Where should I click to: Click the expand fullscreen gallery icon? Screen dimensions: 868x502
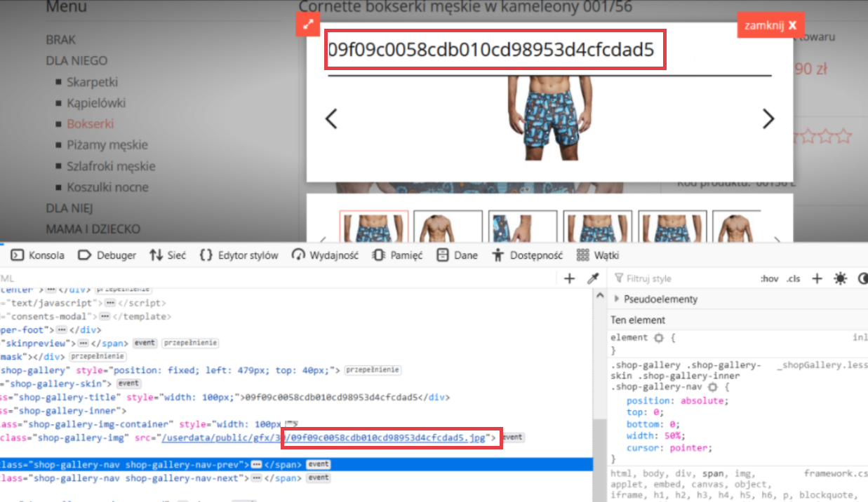[307, 25]
